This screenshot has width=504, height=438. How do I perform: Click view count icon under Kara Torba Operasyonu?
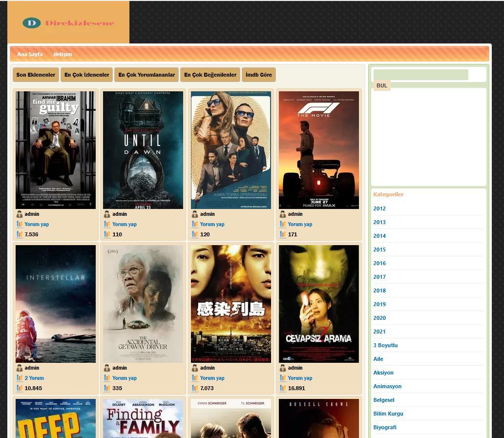(195, 235)
